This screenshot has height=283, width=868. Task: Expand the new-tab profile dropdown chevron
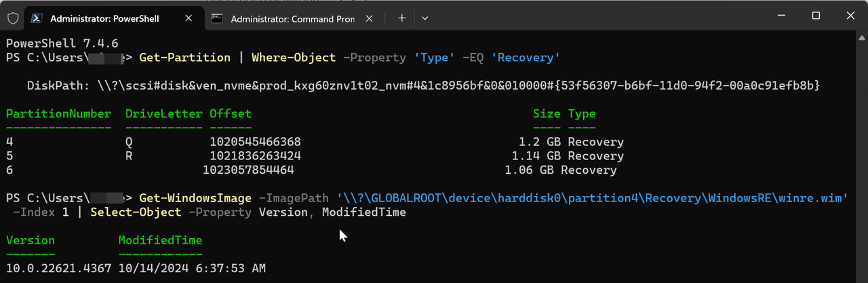[425, 18]
